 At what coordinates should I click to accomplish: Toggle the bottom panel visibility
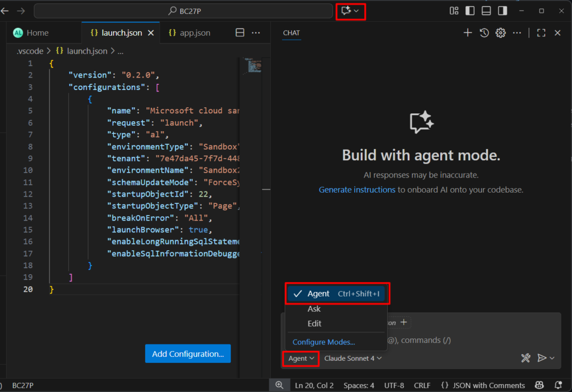(487, 11)
